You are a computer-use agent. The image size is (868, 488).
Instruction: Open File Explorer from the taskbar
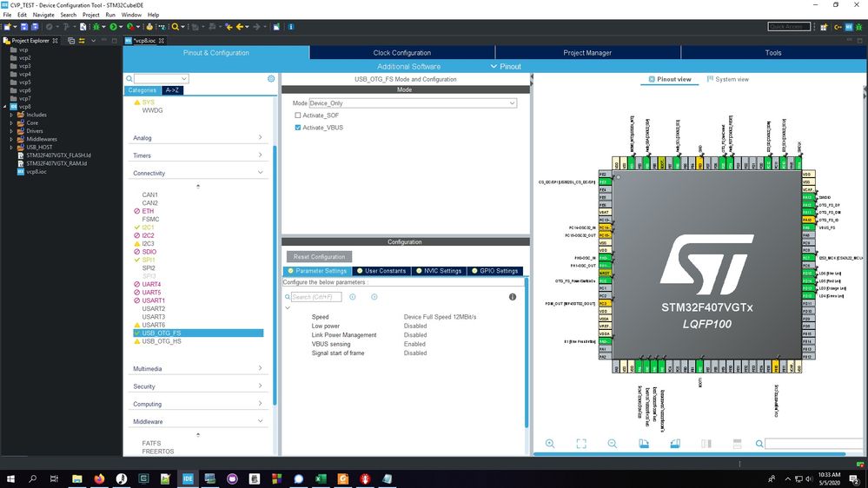[x=77, y=478]
